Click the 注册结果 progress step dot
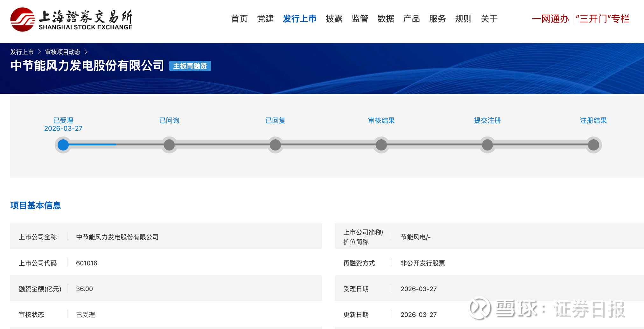 click(x=593, y=145)
